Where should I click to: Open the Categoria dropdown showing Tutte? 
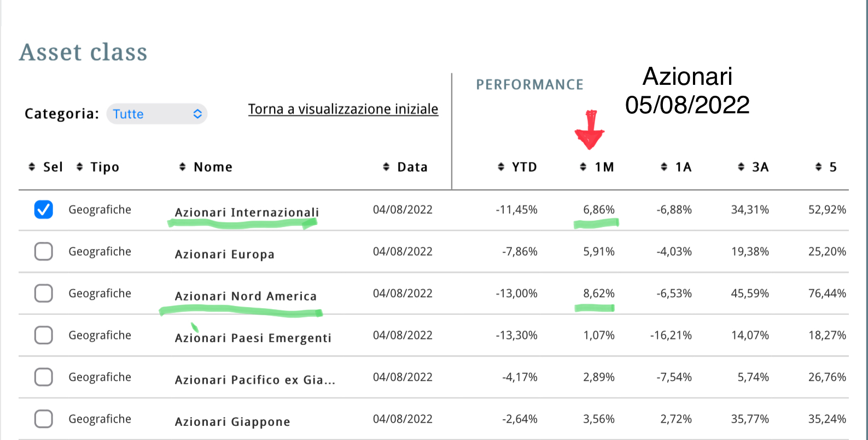click(x=157, y=114)
